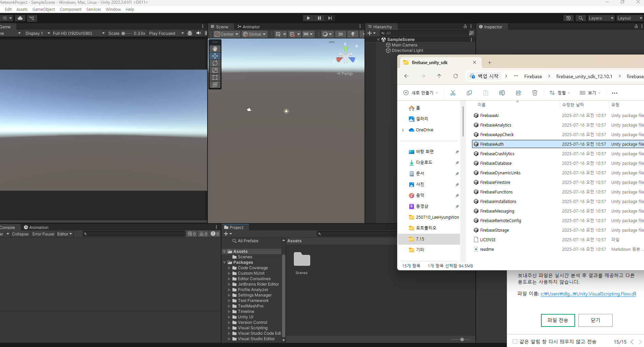Collapse the SampleScene hierarchy node
Viewport: 644px width, 347px height.
[378, 40]
